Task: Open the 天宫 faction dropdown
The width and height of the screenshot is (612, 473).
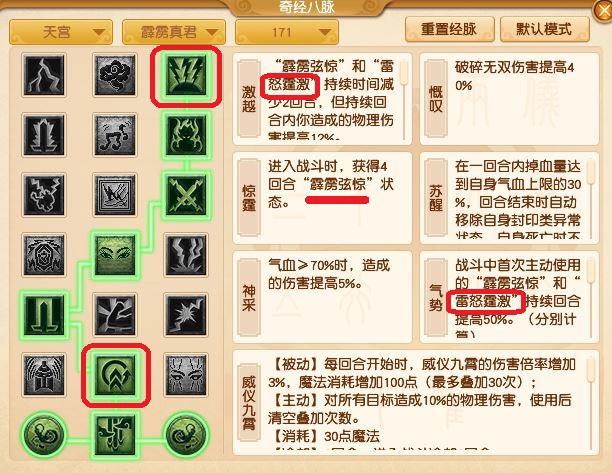Action: 61,32
